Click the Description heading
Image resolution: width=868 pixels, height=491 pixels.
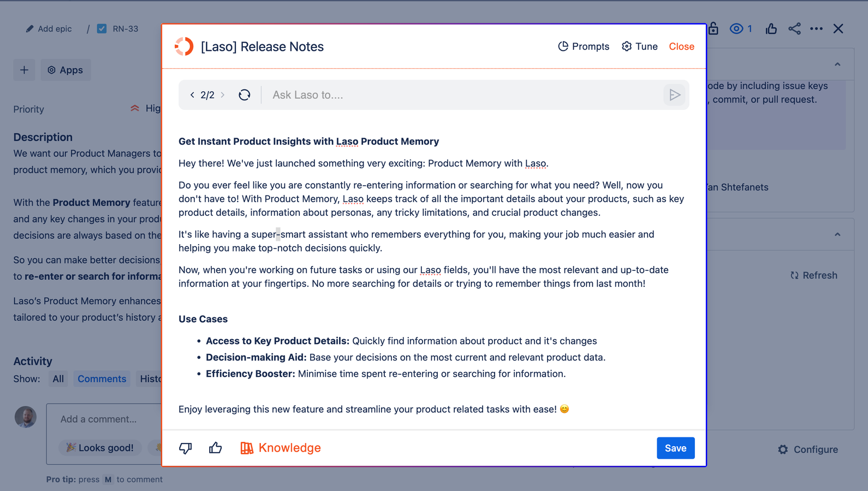click(43, 137)
